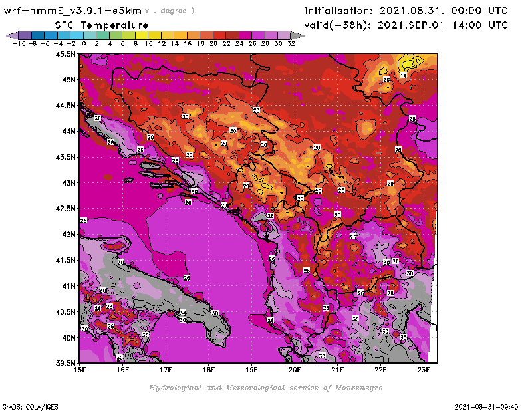
Task: Click the 'Hydrological and Meteorological service of Montenegro' caption
Action: point(265,388)
